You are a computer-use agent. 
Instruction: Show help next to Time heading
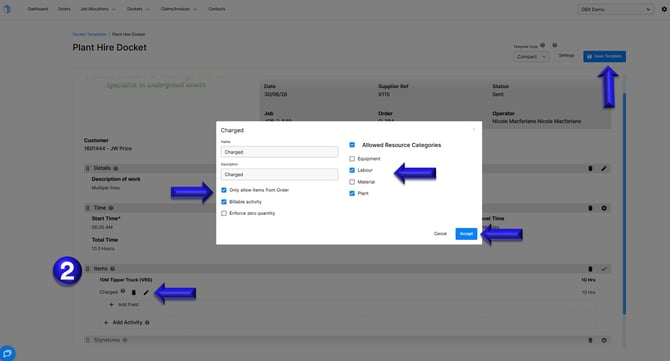111,208
